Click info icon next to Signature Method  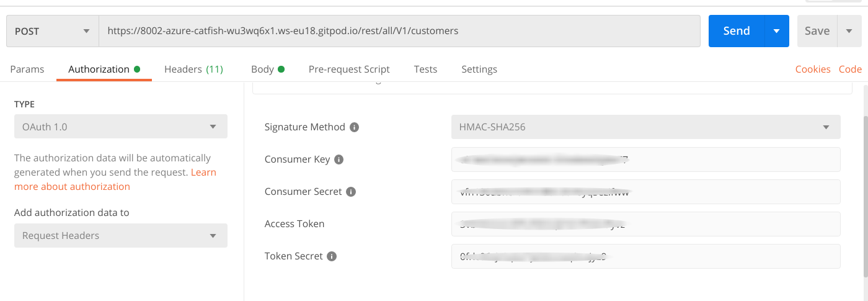click(x=355, y=127)
